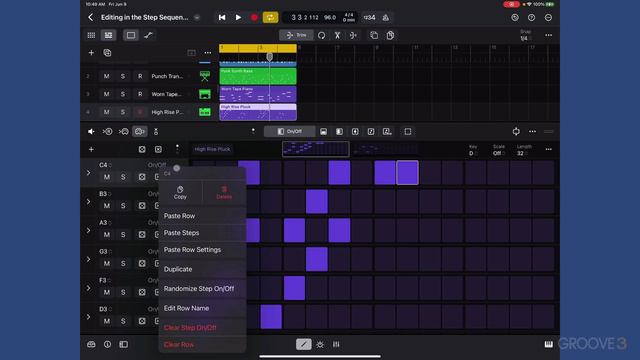Screen dimensions: 640x360
Task: Jump to beginning with the rewind control
Action: 222,18
